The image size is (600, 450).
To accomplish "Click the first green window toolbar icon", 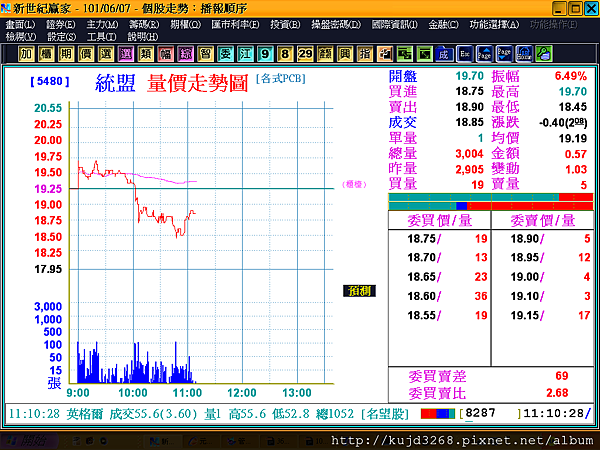I will 404,54.
